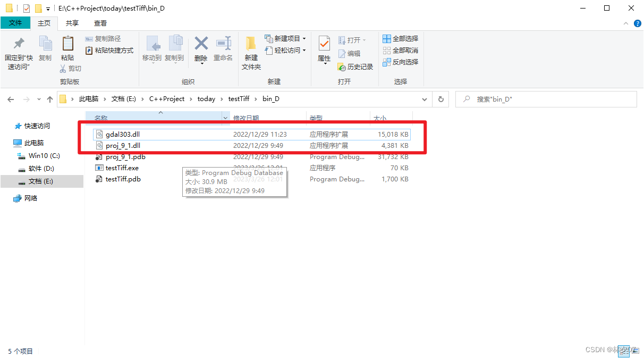Sort by the Size (大小) column header

[380, 118]
